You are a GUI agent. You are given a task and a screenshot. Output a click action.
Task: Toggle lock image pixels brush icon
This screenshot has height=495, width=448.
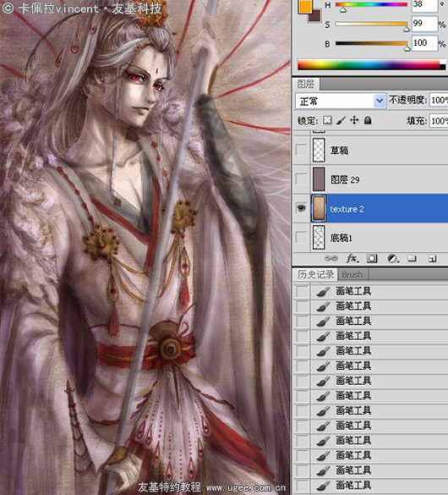pos(341,120)
